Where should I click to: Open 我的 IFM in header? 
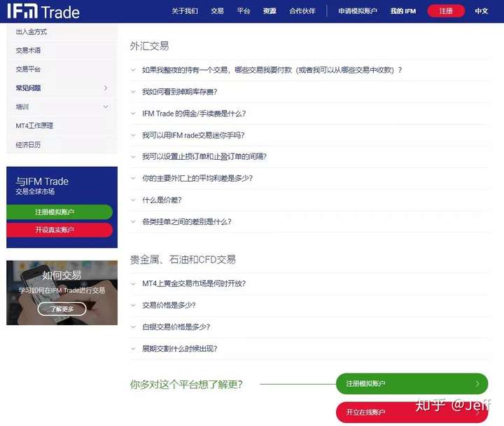pyautogui.click(x=403, y=11)
